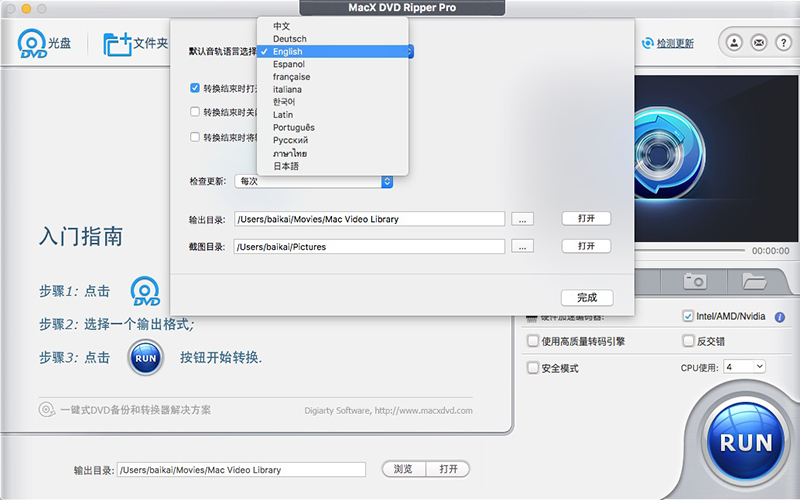Choose English in the language list
Image resolution: width=800 pixels, height=500 pixels.
tap(333, 52)
